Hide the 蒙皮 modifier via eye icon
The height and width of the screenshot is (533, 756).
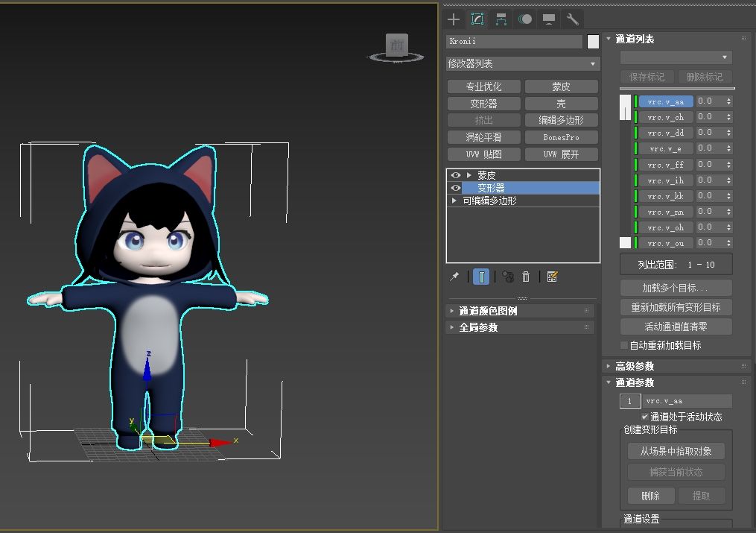[x=456, y=175]
